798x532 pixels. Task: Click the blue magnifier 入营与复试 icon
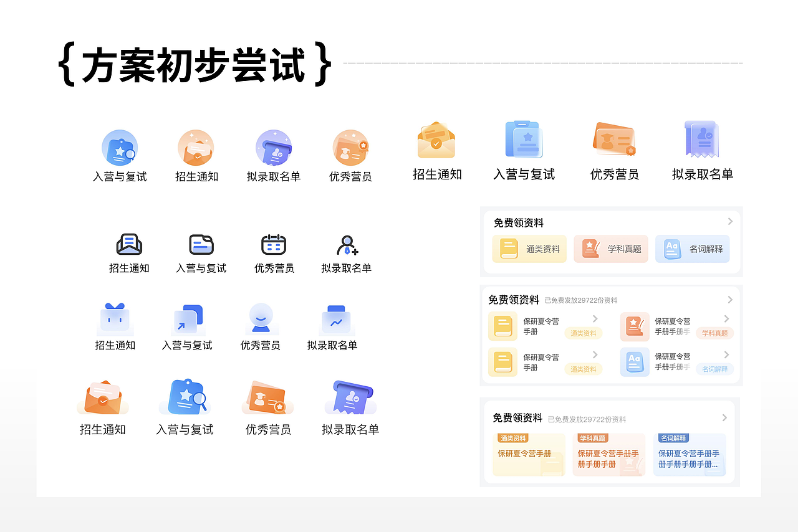click(x=120, y=146)
